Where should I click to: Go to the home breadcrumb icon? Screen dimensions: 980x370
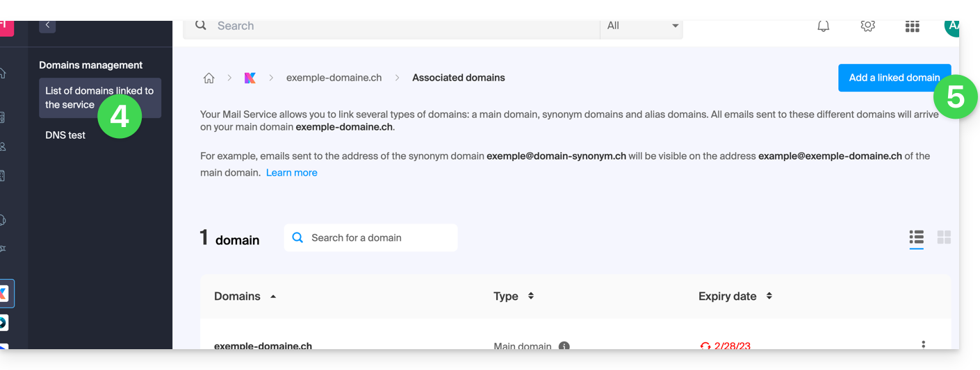pos(209,78)
